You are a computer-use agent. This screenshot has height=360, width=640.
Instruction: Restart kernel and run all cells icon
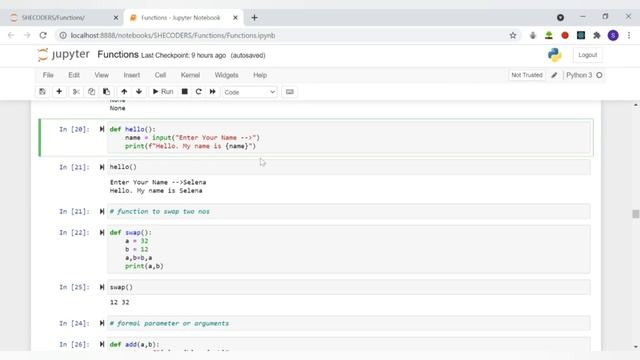point(213,92)
